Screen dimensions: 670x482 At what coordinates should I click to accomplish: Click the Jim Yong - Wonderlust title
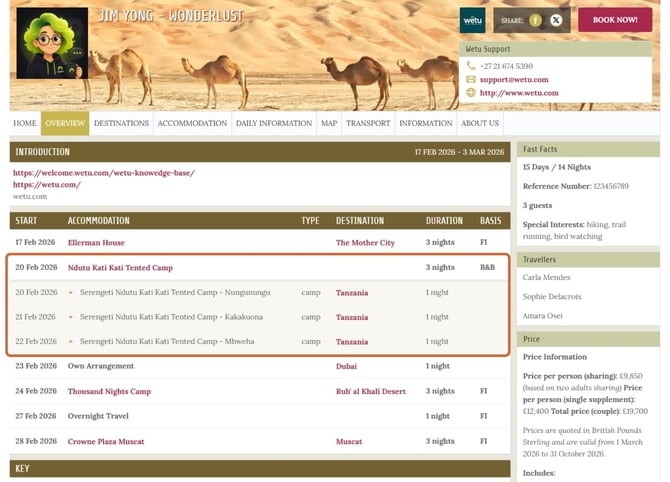coord(171,16)
